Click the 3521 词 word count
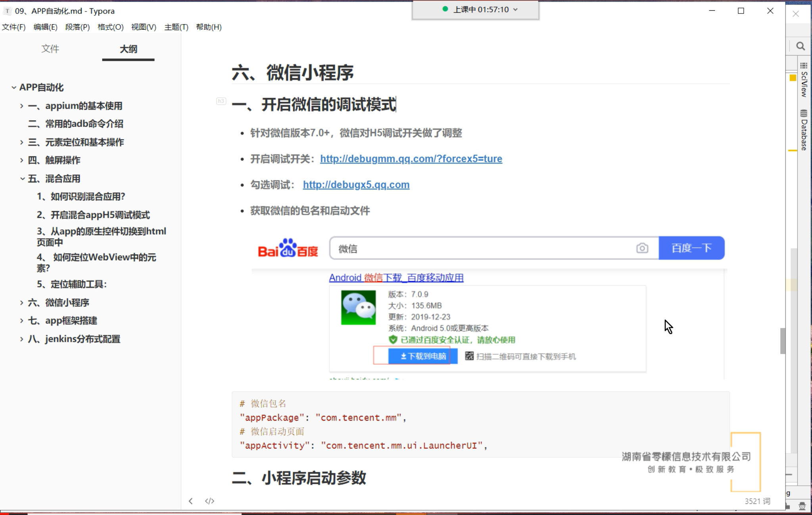This screenshot has width=812, height=515. [x=757, y=501]
